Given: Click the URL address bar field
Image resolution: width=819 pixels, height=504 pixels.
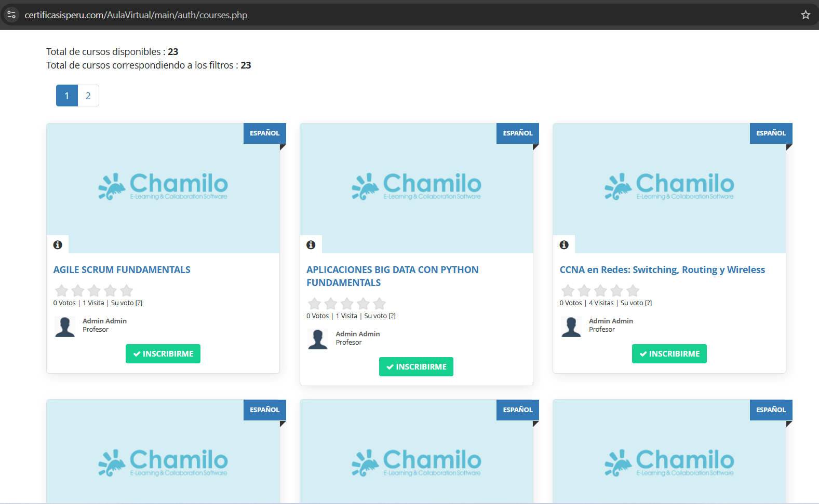Looking at the screenshot, I should click(x=364, y=15).
